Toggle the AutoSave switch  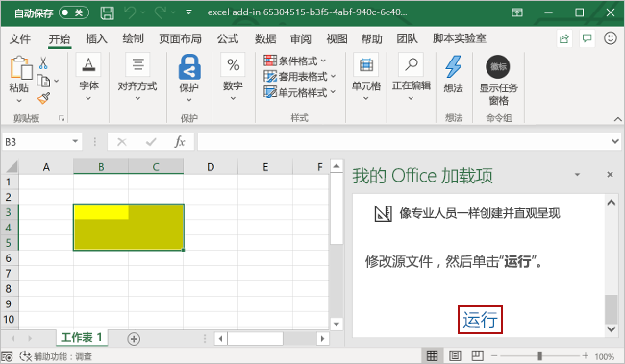click(74, 12)
